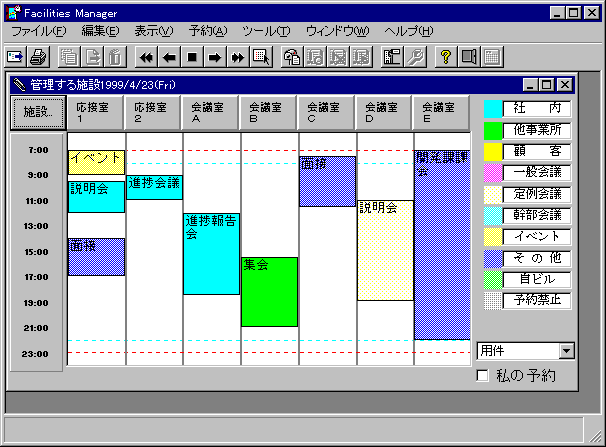Select the 面接 booking in 会議室 C
The width and height of the screenshot is (606, 447).
coord(327,181)
